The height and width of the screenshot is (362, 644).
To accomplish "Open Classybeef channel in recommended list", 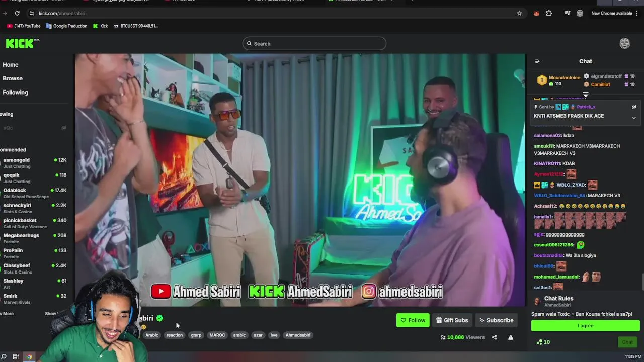I will tap(34, 268).
